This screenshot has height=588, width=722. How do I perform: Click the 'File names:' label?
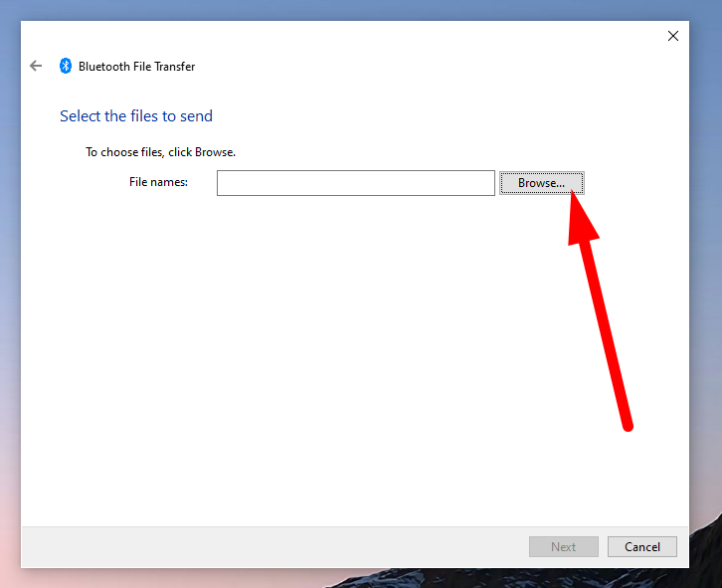(158, 182)
